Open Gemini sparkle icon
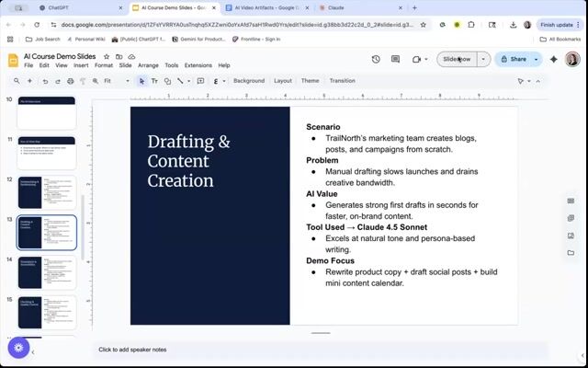 point(553,59)
